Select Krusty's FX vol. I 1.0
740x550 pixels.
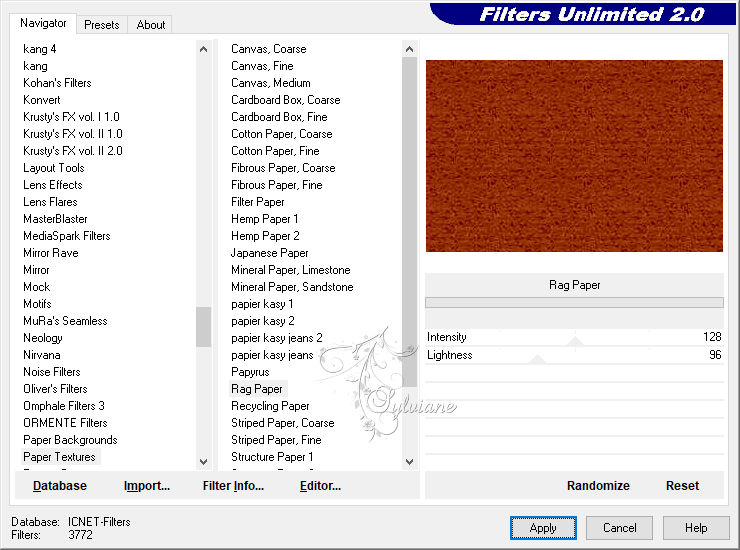point(71,117)
